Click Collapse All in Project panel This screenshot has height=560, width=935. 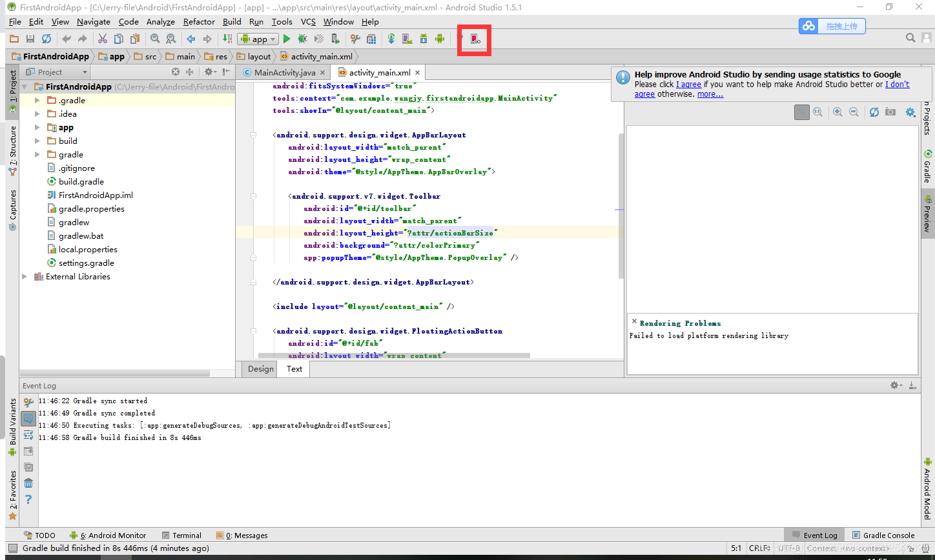(x=190, y=72)
